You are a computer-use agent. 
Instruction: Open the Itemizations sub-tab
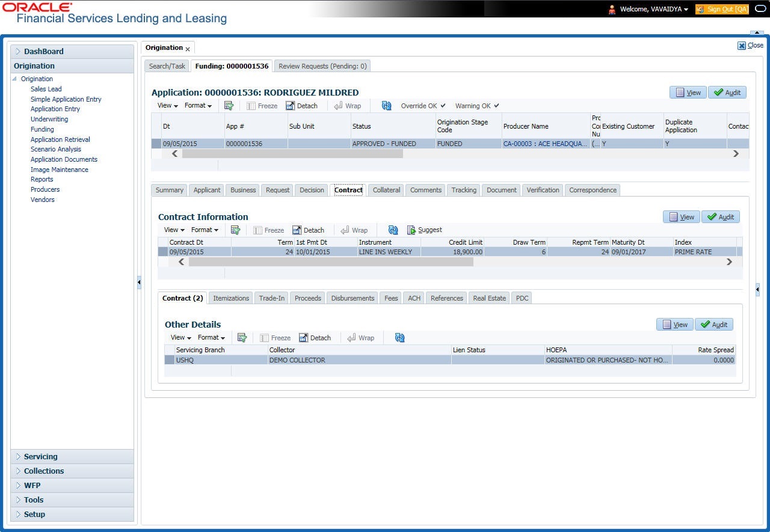point(231,298)
